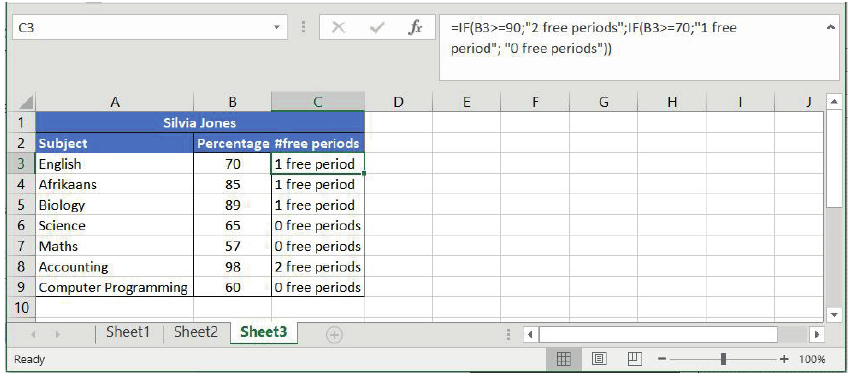848x374 pixels.
Task: Click the #free periods header cell
Action: (x=318, y=143)
